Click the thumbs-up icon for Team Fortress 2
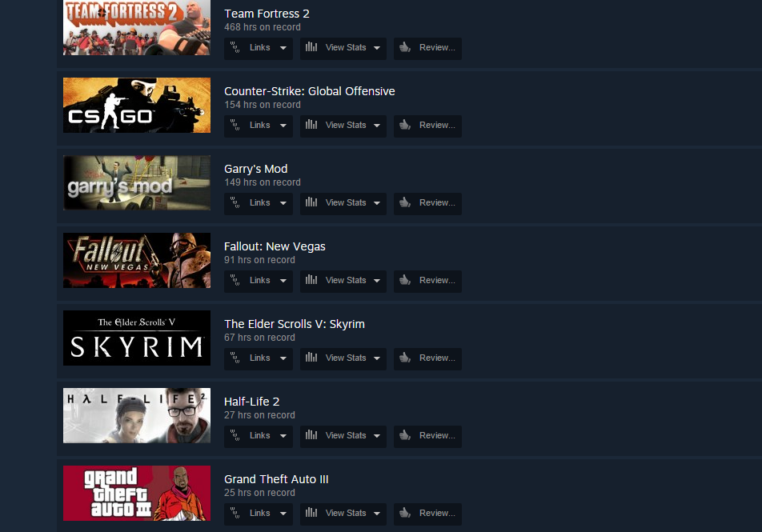 (405, 47)
